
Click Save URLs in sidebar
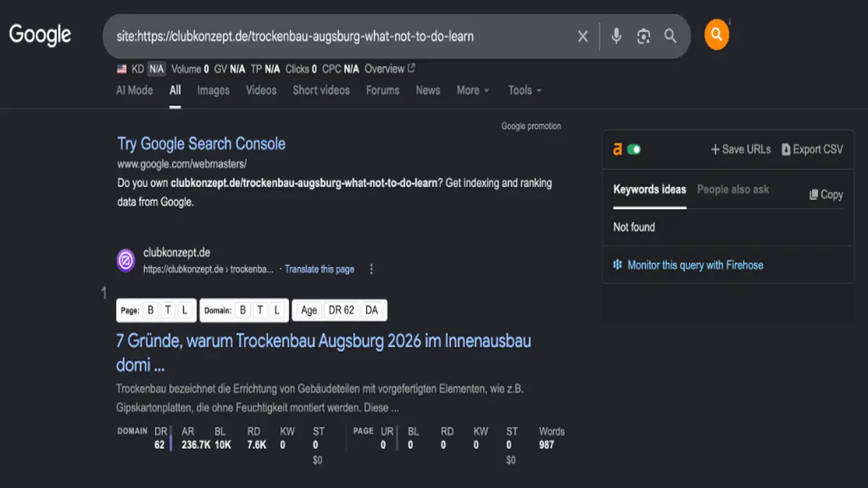coord(741,150)
